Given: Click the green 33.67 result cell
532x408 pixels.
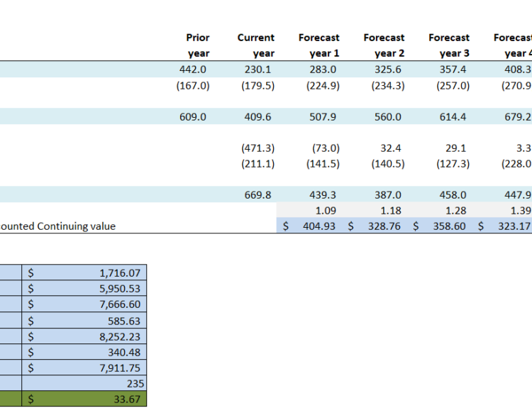Looking at the screenshot, I should [x=84, y=399].
